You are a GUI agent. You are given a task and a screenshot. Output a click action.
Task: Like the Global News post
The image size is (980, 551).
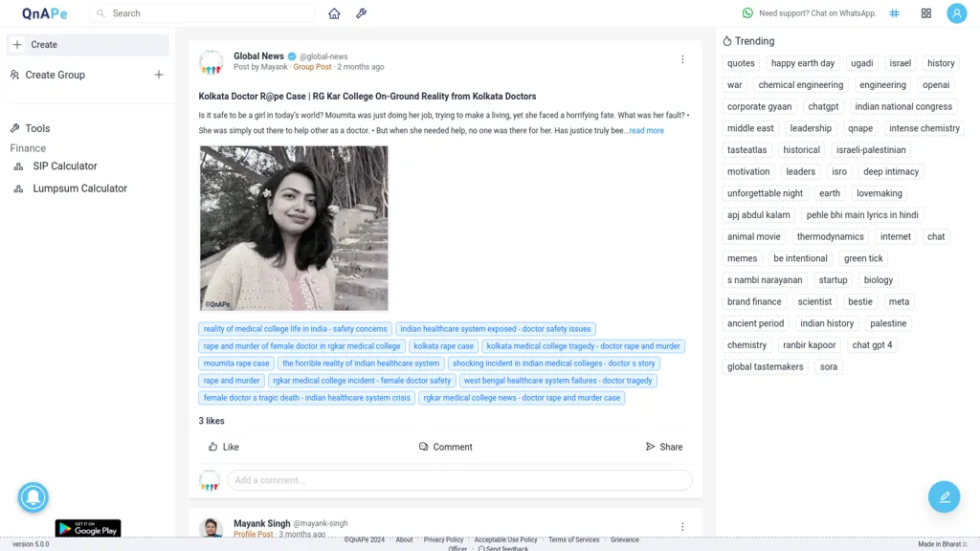(x=223, y=447)
